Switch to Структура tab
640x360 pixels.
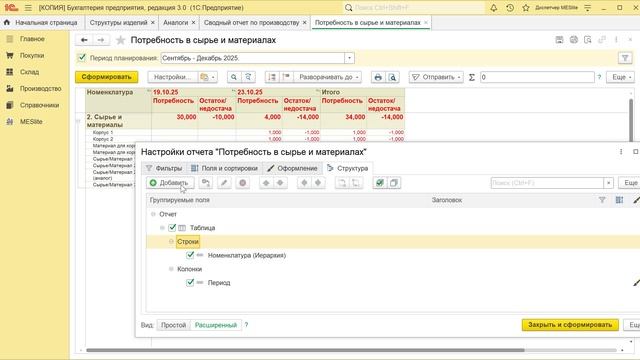tap(348, 168)
